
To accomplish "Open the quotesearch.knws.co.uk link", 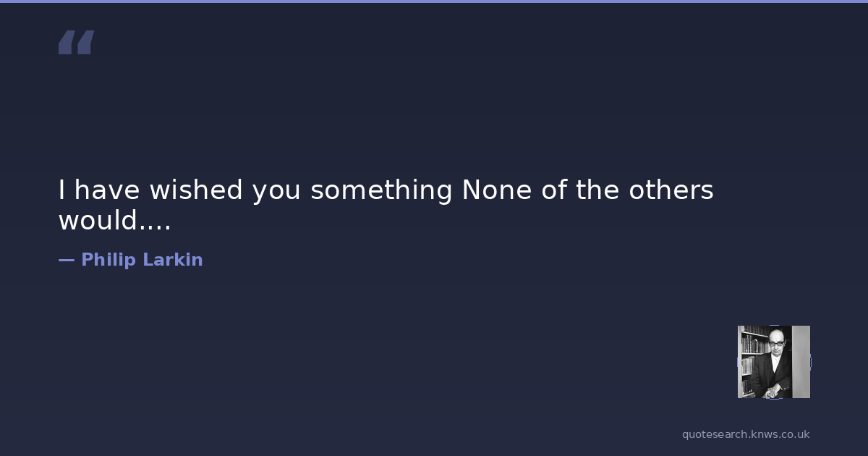I will pos(745,434).
